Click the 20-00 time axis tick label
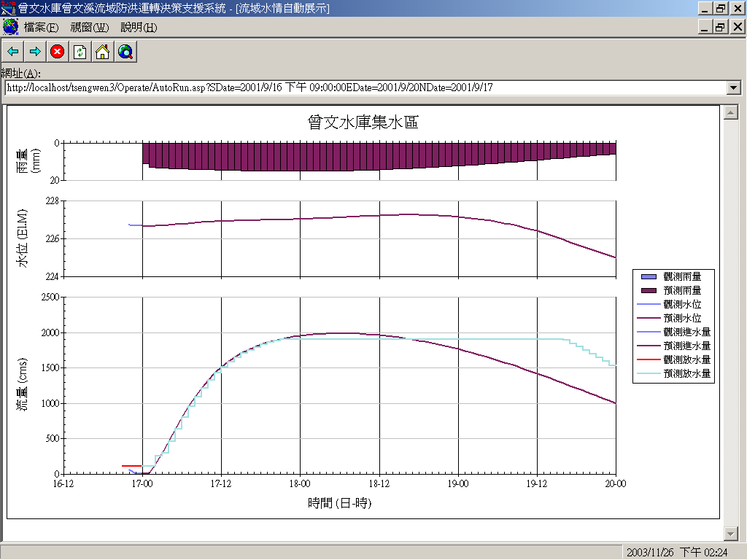 [616, 484]
